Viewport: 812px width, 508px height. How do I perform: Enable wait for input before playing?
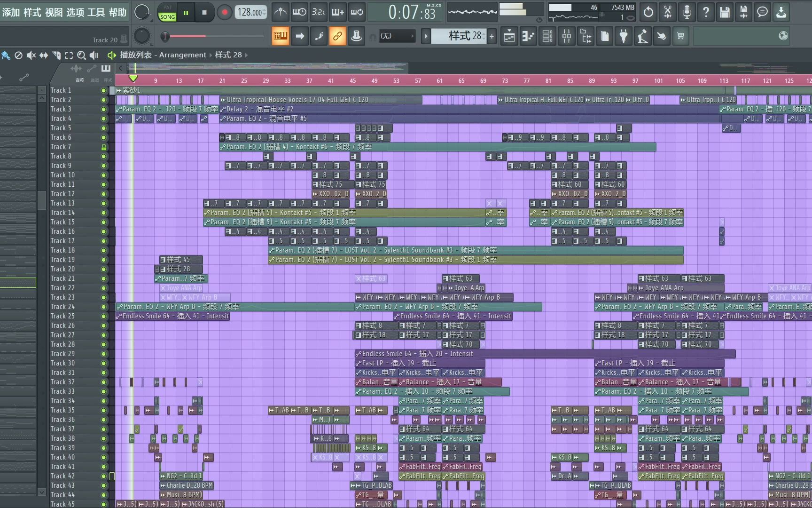pyautogui.click(x=299, y=12)
